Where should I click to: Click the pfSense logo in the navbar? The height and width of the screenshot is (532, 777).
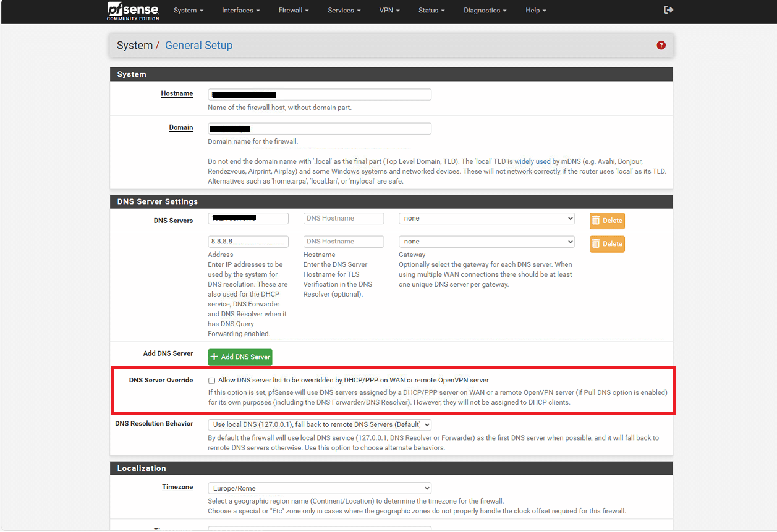click(x=133, y=11)
